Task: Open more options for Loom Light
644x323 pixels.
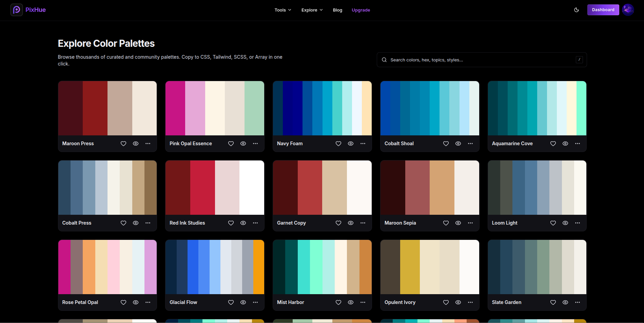Action: coord(578,223)
